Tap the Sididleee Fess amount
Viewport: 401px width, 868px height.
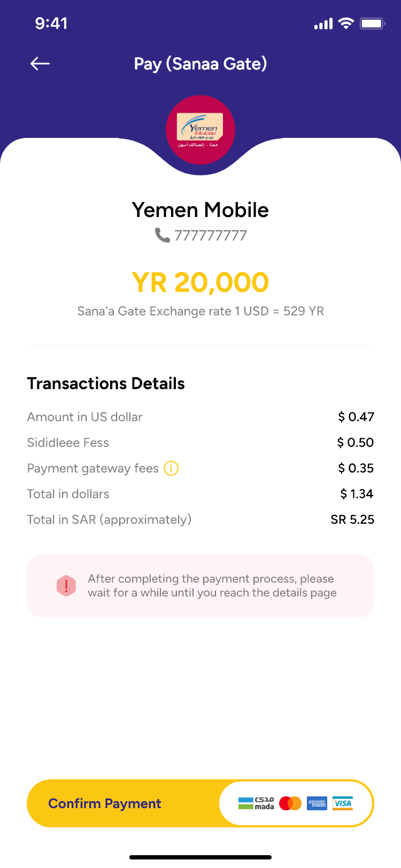pyautogui.click(x=356, y=443)
